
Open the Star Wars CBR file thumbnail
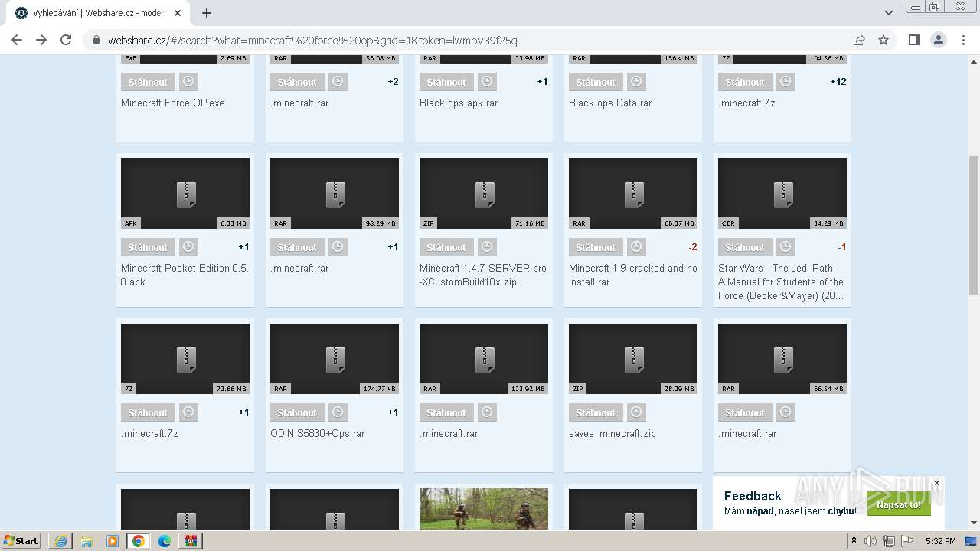782,194
